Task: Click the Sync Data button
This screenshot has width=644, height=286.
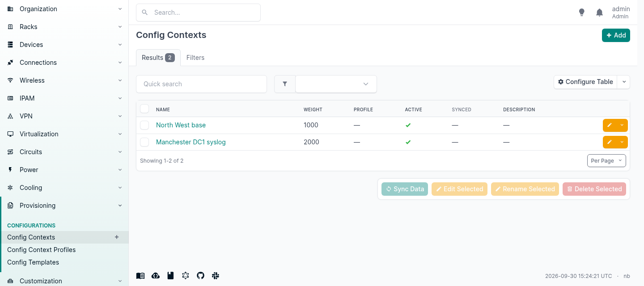Action: point(405,189)
